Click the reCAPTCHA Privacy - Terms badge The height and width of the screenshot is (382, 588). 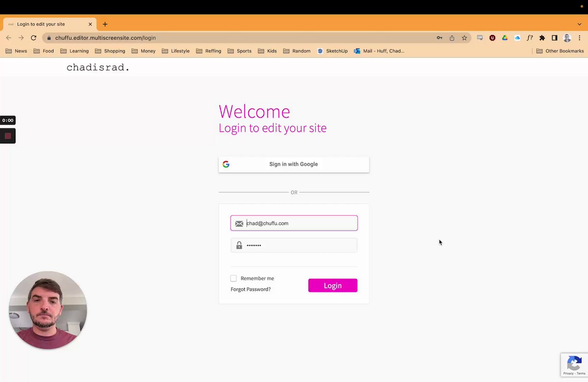574,365
